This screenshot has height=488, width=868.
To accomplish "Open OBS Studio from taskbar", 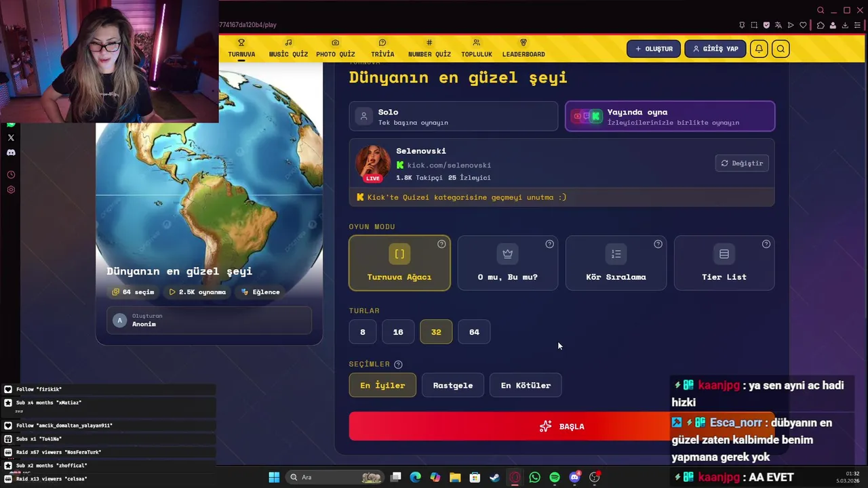I will (x=595, y=477).
